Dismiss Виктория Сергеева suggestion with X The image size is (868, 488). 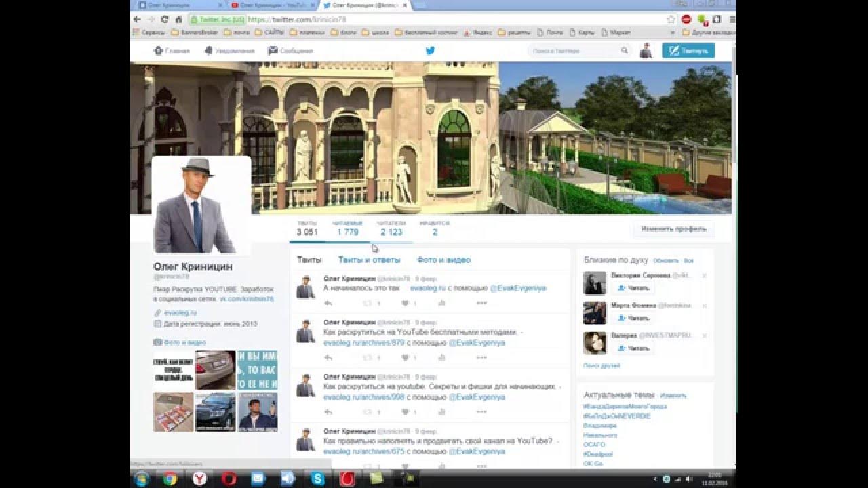coord(704,276)
